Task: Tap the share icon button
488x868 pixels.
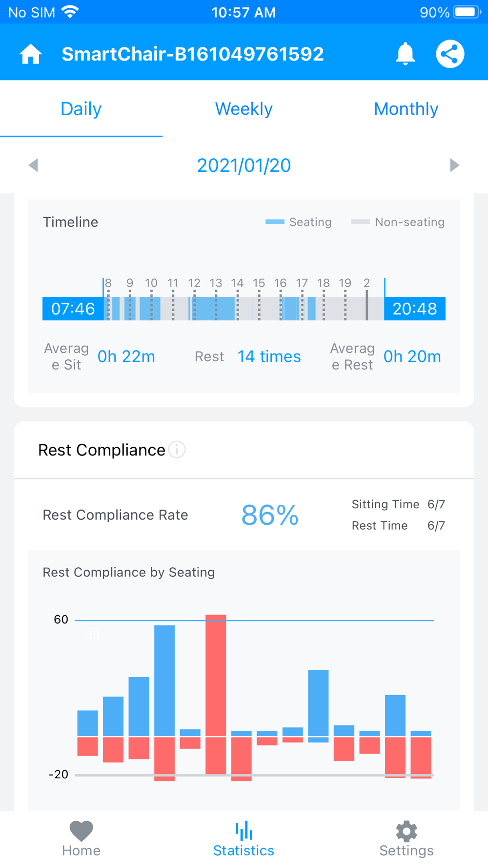Action: 450,54
